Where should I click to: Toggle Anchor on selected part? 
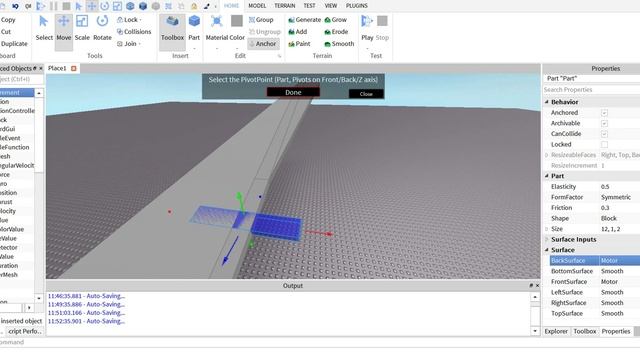(263, 44)
